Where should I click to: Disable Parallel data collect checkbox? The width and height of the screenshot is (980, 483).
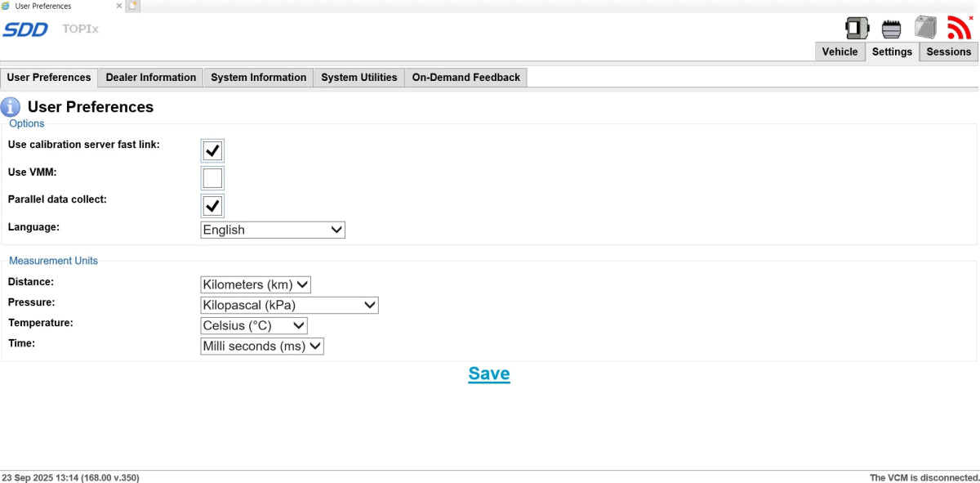(212, 205)
